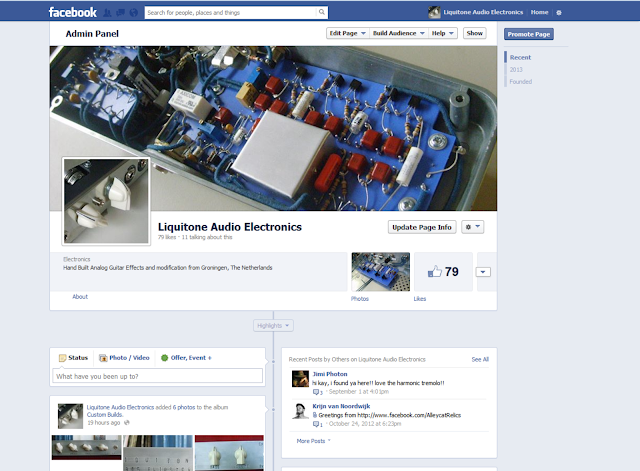This screenshot has width=640, height=471.
Task: Select 2013 in the timeline
Action: (x=516, y=69)
